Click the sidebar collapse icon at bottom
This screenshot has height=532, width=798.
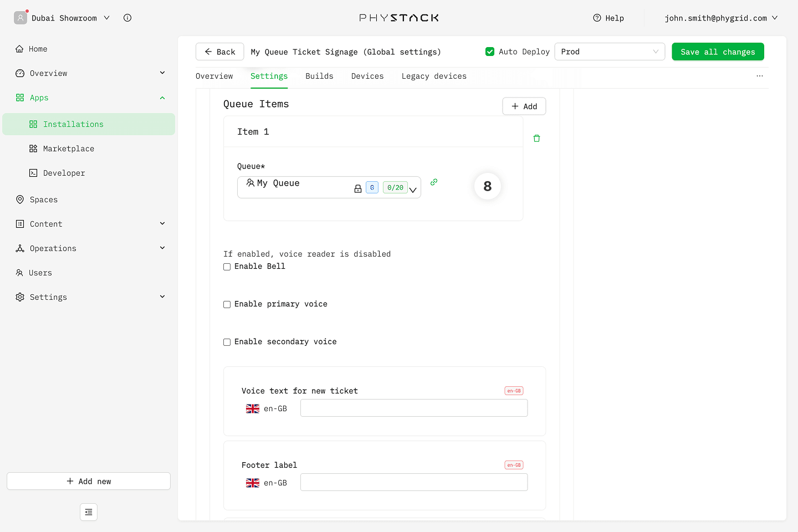tap(89, 512)
